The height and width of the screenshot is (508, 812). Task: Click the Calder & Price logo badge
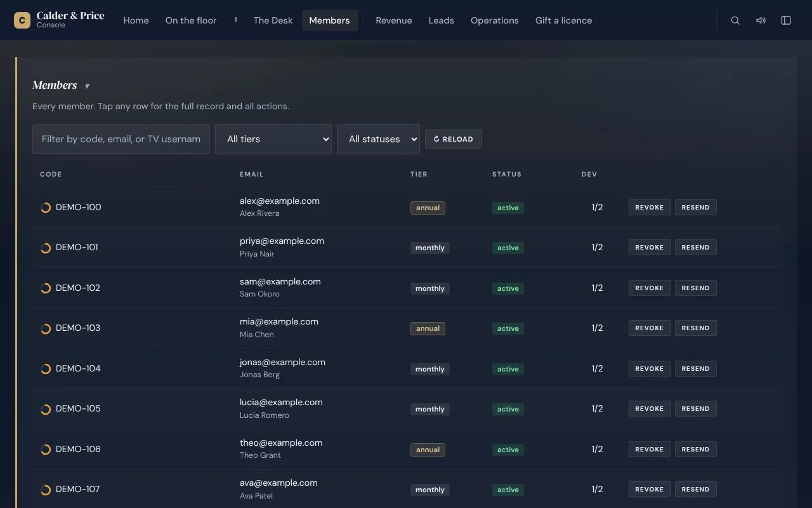[x=22, y=20]
